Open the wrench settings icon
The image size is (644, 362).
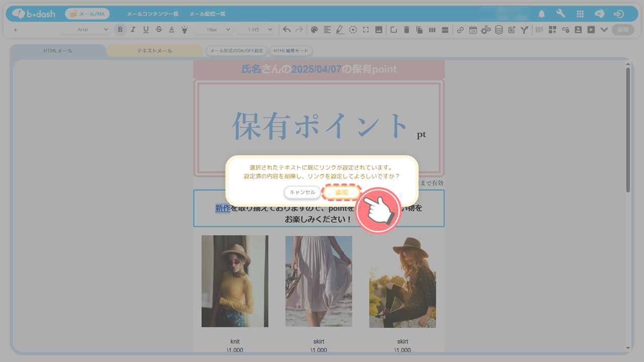[x=560, y=14]
